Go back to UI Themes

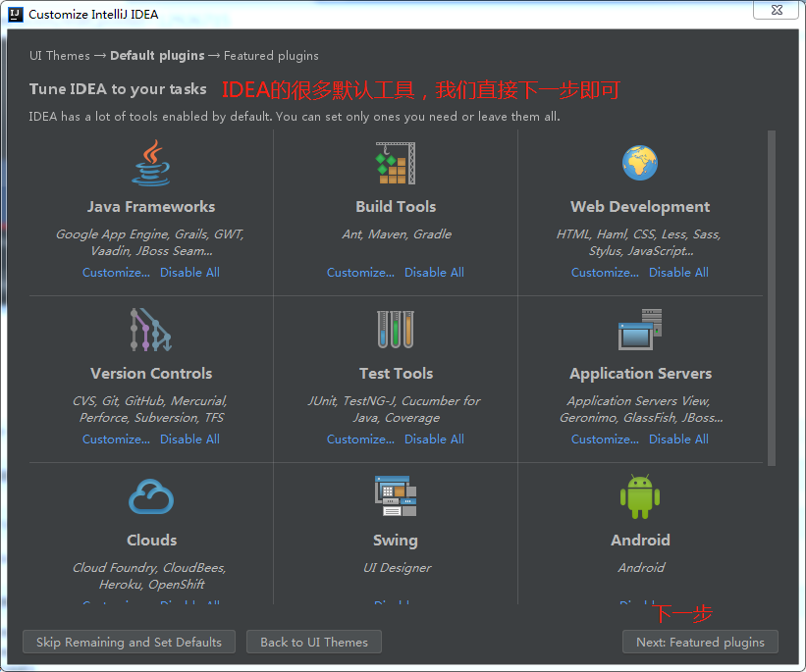click(x=314, y=642)
